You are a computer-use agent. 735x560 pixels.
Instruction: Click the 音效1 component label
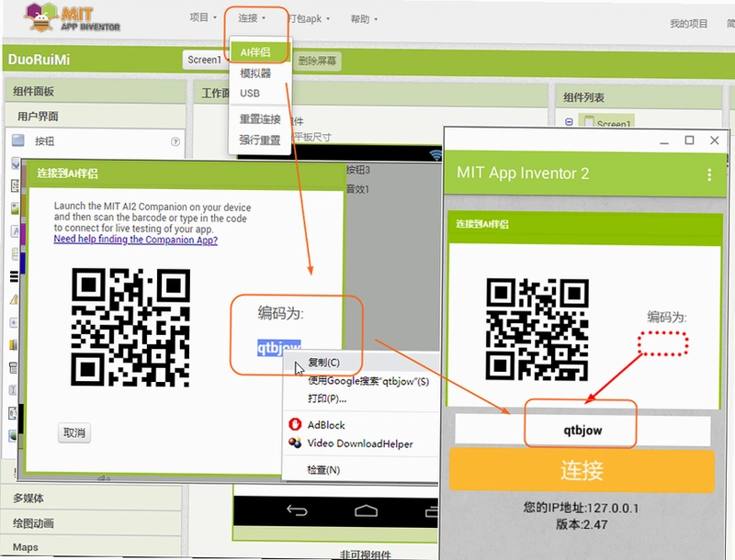coord(357,189)
